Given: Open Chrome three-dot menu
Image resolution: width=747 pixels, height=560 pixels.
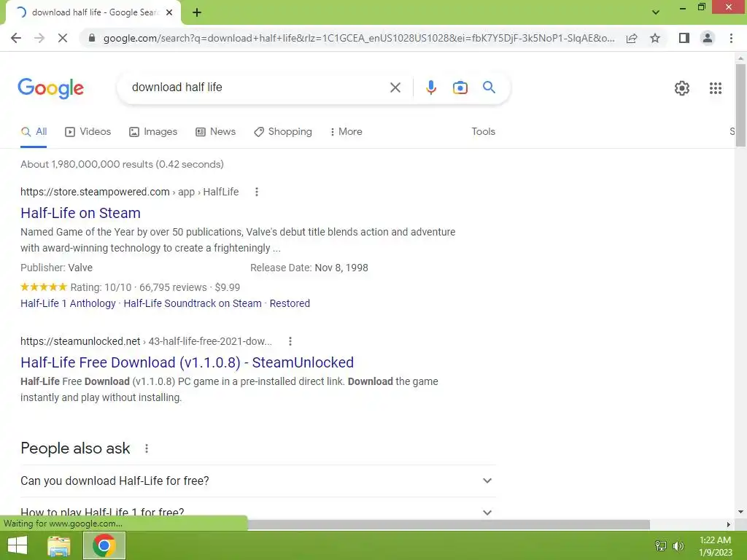Looking at the screenshot, I should pos(731,38).
